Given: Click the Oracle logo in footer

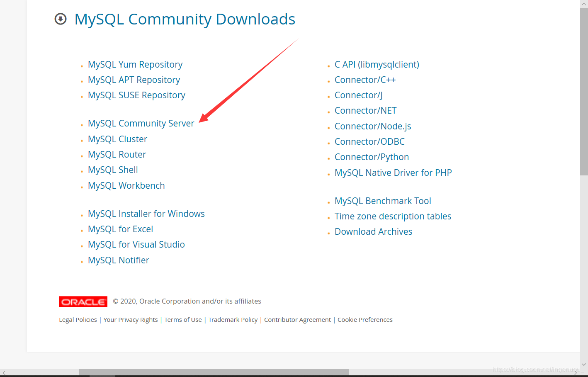Looking at the screenshot, I should 83,302.
